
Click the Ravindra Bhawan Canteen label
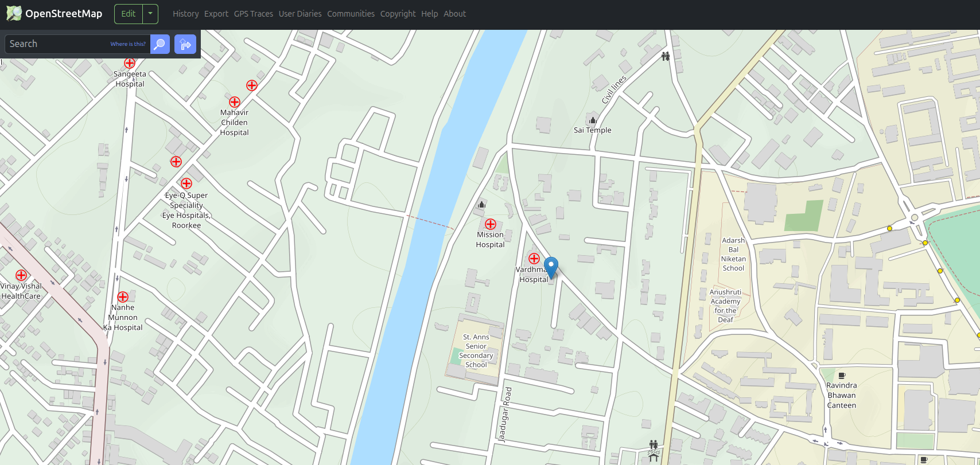842,396
